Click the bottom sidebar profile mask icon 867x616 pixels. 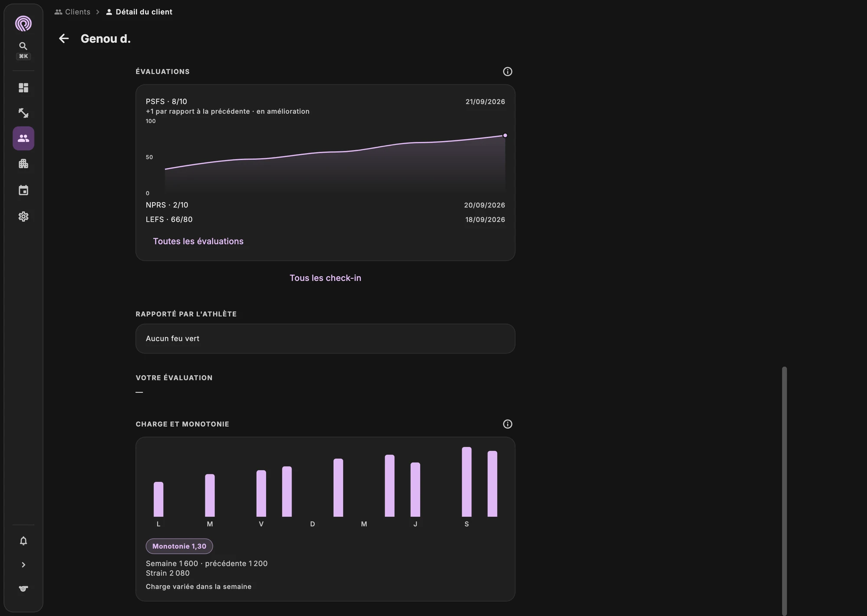[23, 589]
